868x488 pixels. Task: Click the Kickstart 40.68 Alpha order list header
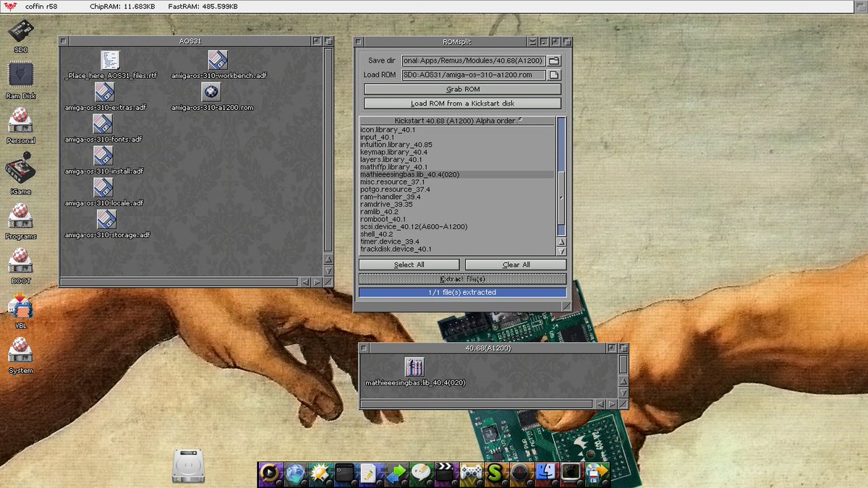(457, 121)
